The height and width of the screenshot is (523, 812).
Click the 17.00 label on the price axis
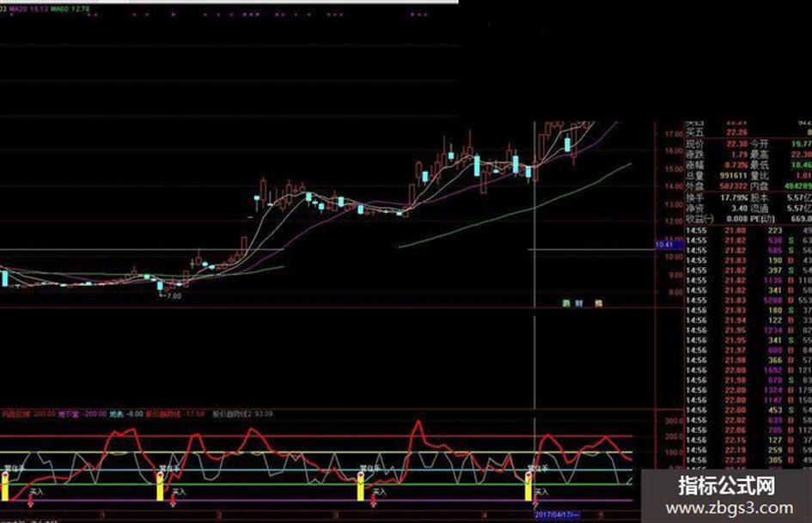click(x=673, y=134)
